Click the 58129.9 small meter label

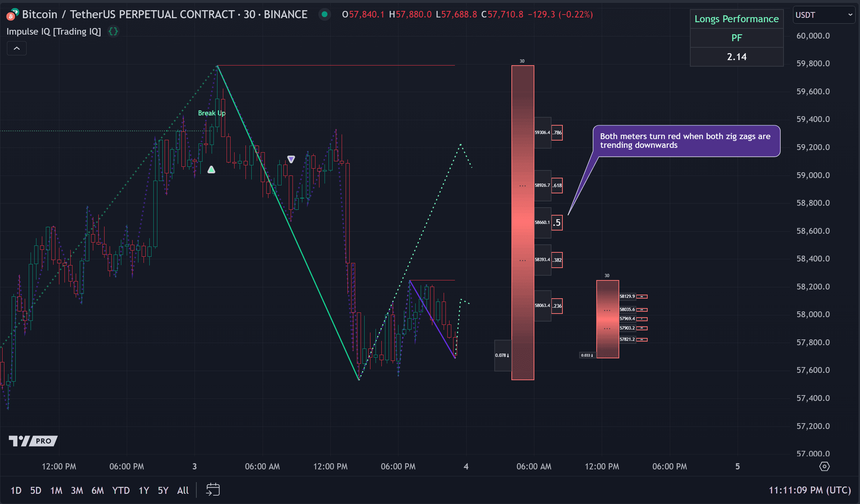(x=627, y=296)
